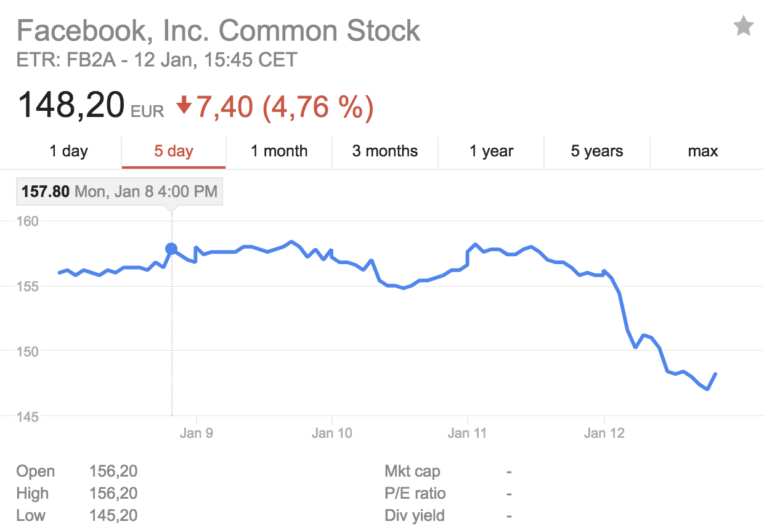Select the blue data point marker on chart
Screen dimensions: 764x532
(x=171, y=248)
